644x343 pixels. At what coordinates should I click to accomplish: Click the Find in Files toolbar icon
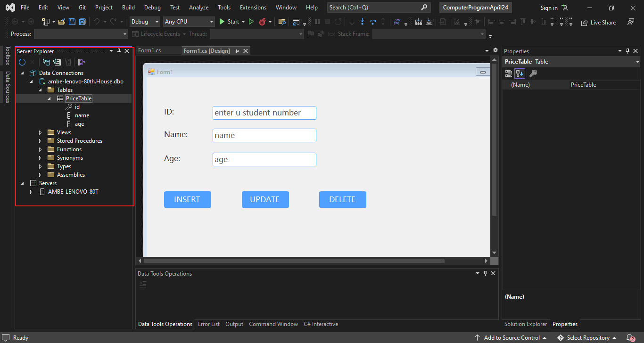tap(282, 22)
